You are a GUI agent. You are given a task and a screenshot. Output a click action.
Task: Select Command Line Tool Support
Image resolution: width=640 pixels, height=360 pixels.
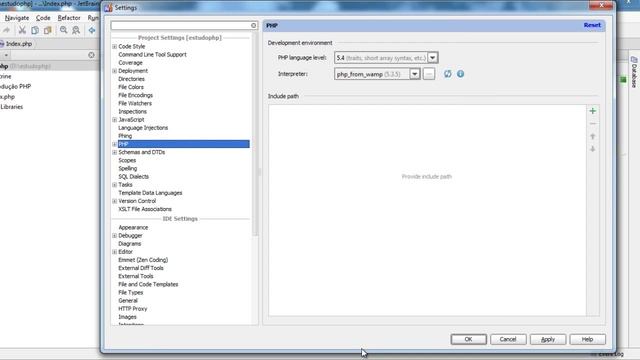(152, 55)
